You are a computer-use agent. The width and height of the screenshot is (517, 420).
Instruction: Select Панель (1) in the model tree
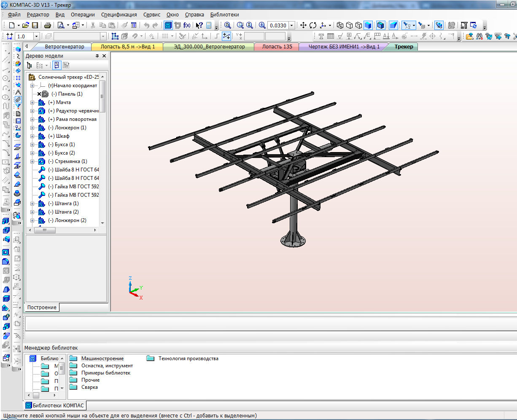[67, 94]
